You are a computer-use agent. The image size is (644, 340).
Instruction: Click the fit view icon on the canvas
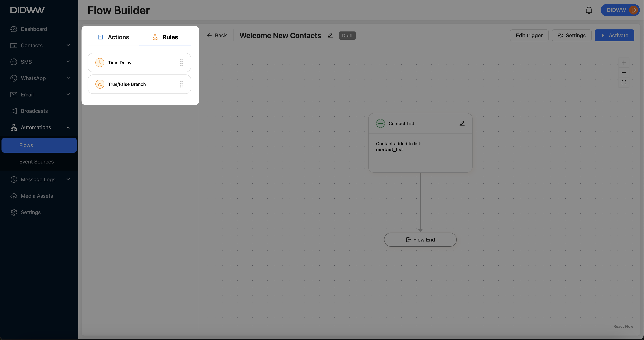coord(624,82)
